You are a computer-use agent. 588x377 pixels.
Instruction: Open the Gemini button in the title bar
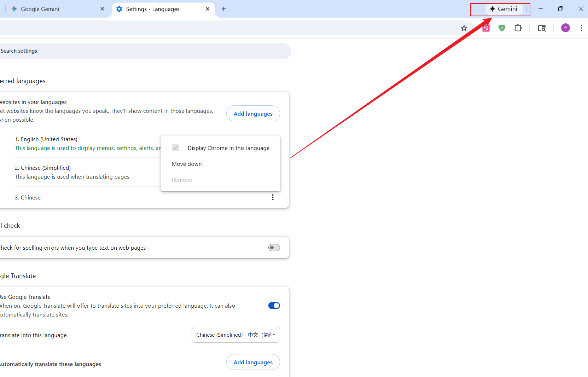coord(505,9)
